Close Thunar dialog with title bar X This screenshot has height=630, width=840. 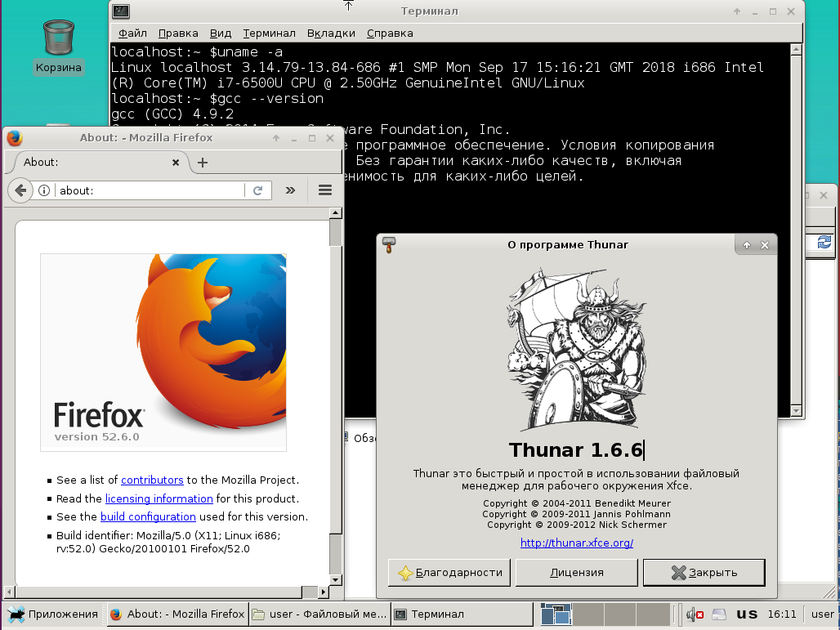click(765, 245)
